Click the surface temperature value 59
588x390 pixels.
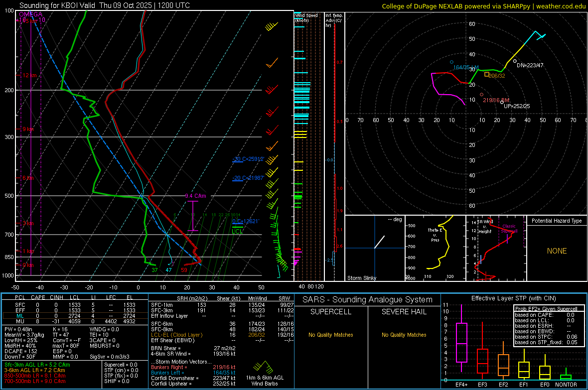click(x=184, y=270)
